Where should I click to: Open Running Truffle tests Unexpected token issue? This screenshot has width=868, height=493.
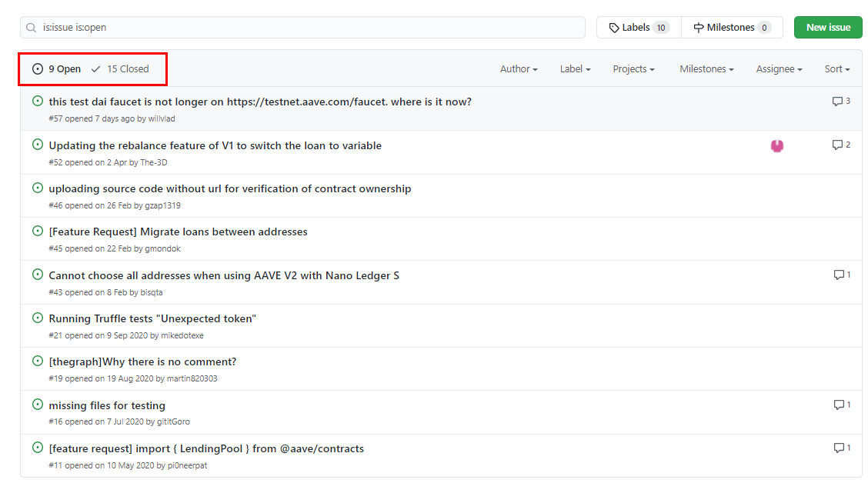(152, 318)
